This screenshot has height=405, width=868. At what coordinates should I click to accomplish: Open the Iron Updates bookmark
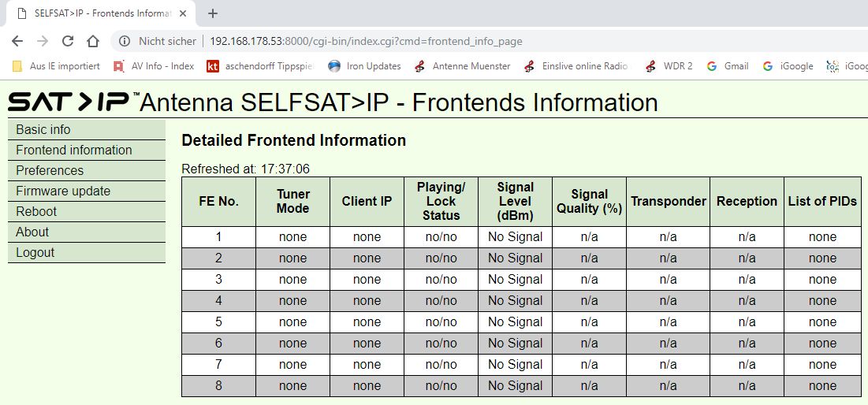(x=365, y=66)
